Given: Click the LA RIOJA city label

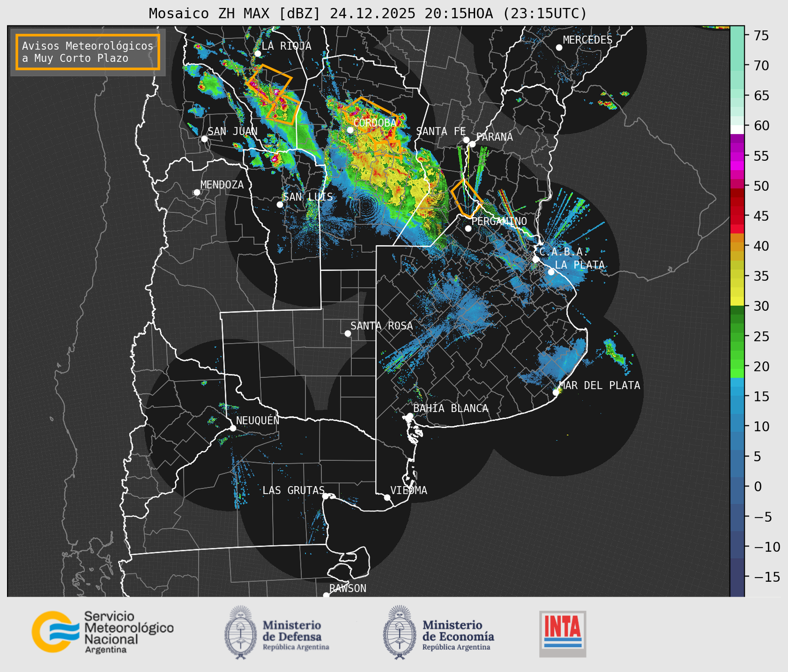Looking at the screenshot, I should click(x=286, y=46).
